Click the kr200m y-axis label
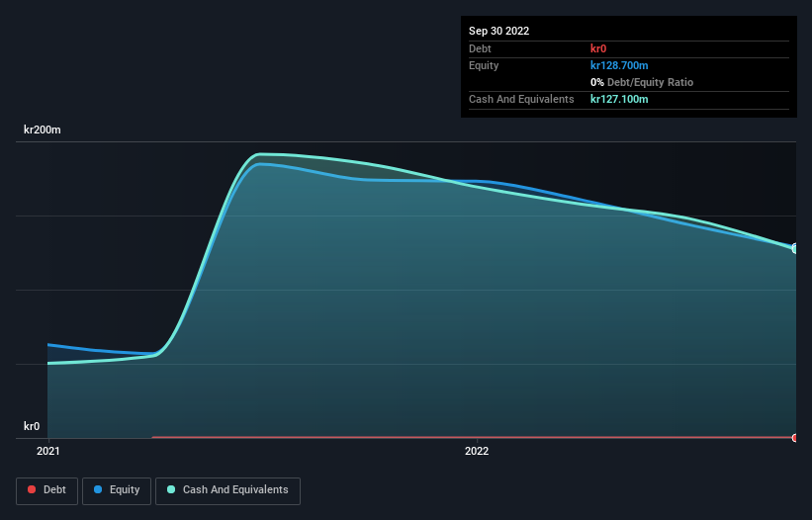Screen dimensions: 812x520 pos(42,130)
